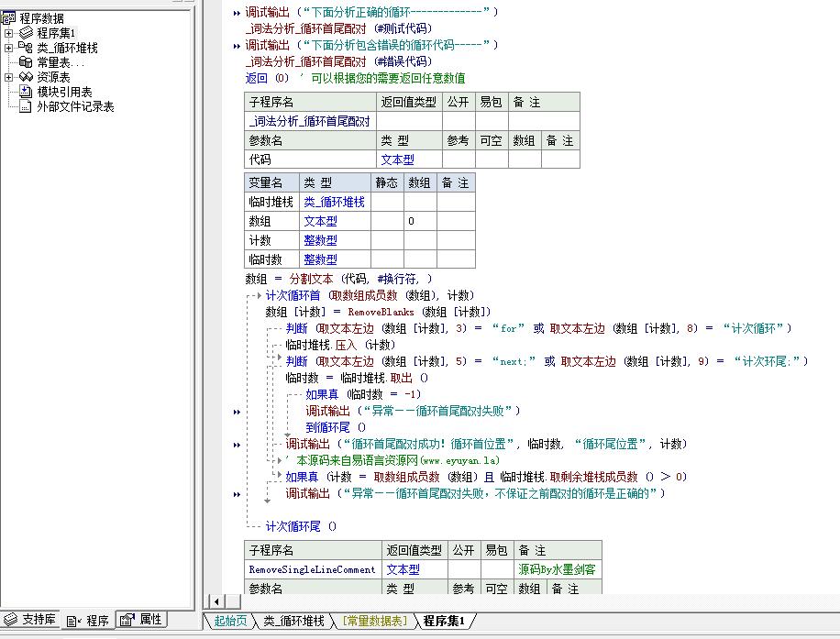Click the 类_循环堆栈 type cell of 临时堆栈
The height and width of the screenshot is (639, 840).
click(335, 202)
